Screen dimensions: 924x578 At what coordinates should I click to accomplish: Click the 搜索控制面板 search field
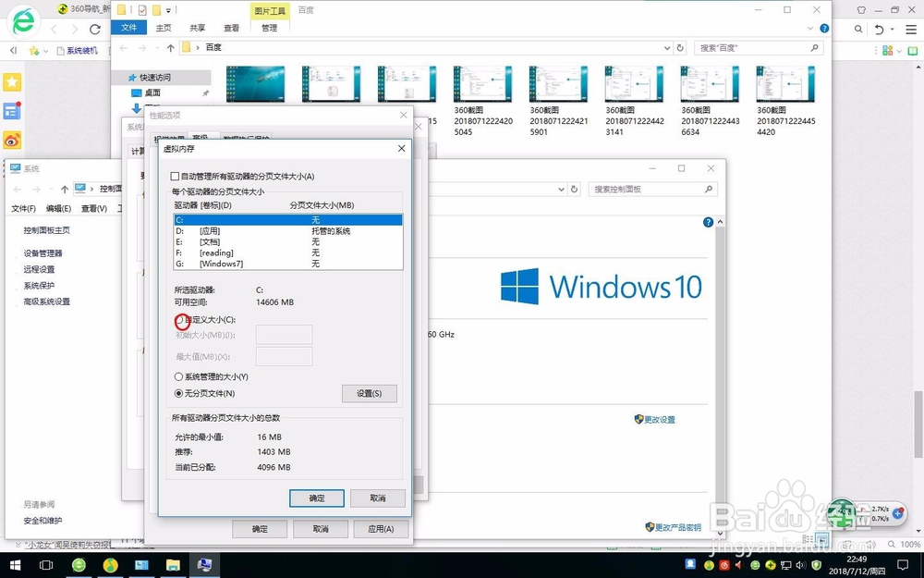(x=653, y=190)
